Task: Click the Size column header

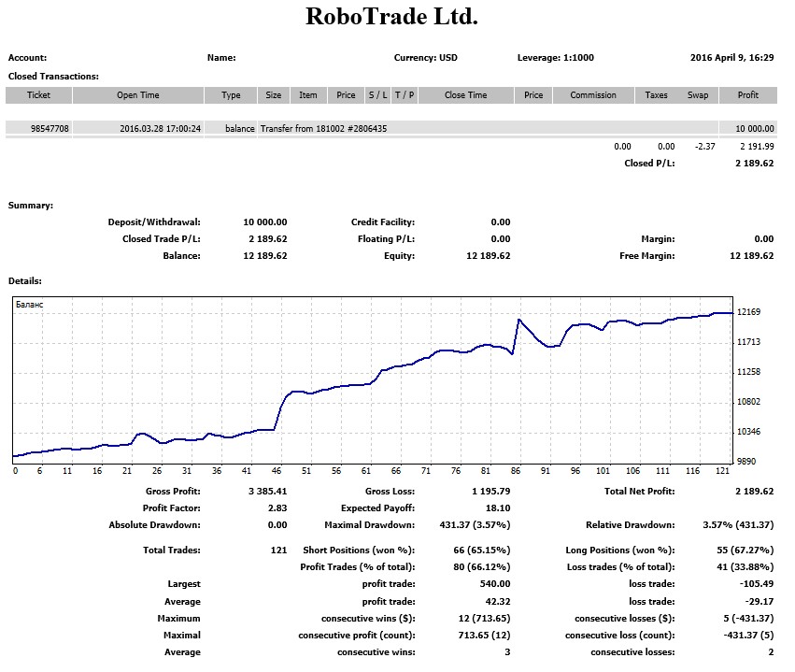Action: pyautogui.click(x=274, y=95)
